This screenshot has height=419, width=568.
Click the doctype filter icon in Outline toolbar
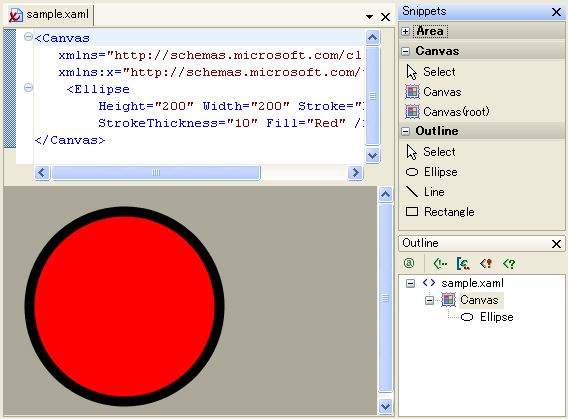pyautogui.click(x=486, y=264)
